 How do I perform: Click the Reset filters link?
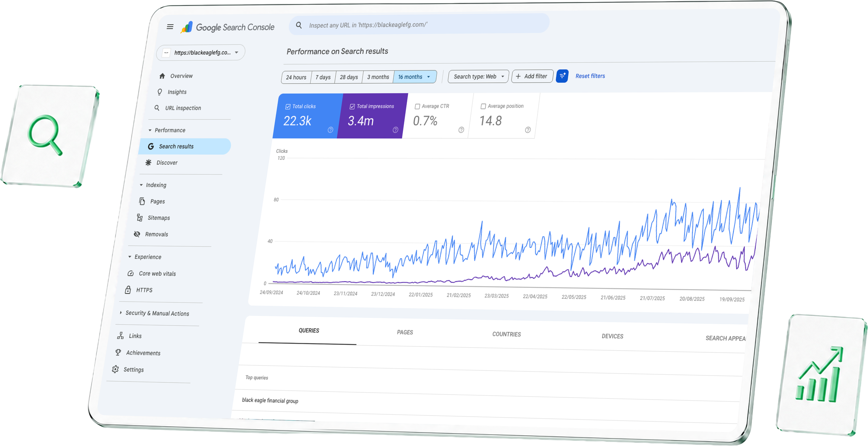click(590, 76)
